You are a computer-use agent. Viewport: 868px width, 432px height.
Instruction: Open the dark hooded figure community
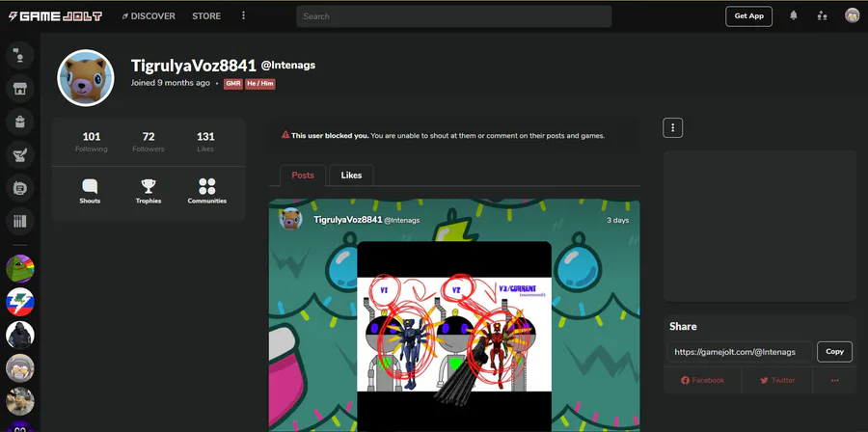20,336
